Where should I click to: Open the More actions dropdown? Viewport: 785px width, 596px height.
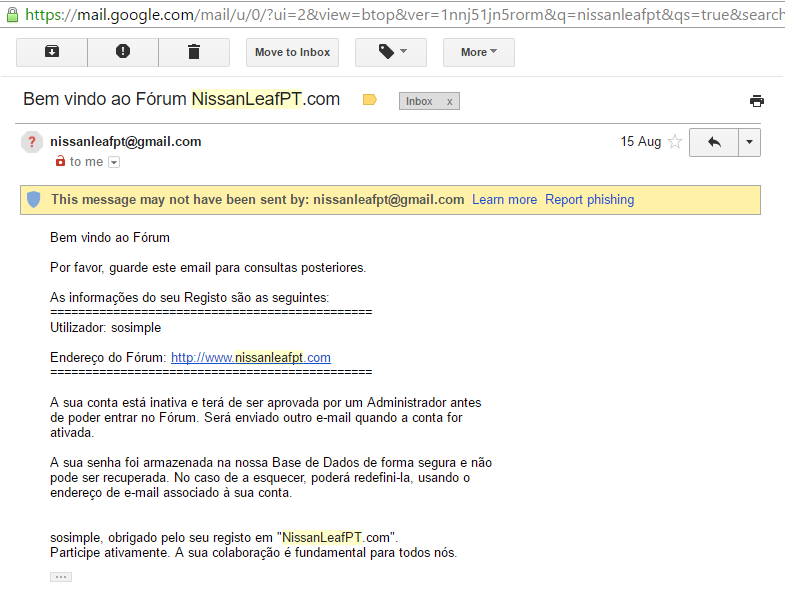[x=479, y=52]
